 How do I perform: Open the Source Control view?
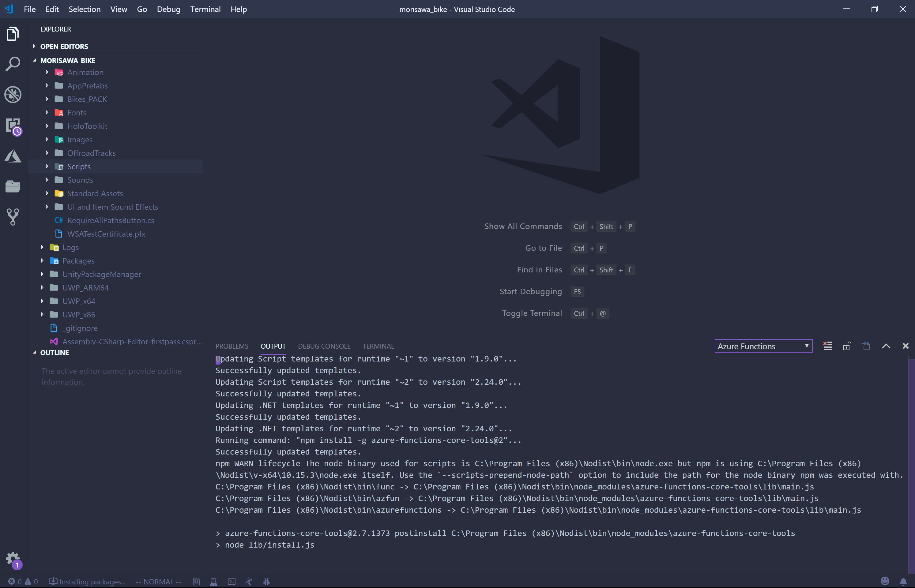(x=13, y=217)
